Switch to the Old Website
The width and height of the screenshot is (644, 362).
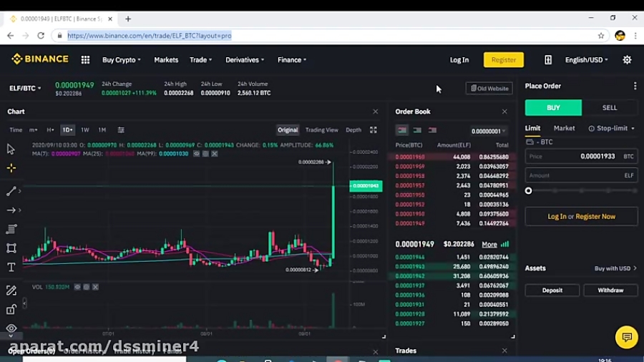[x=489, y=88]
